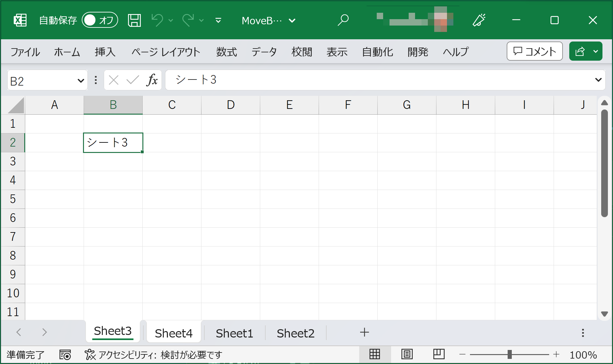Expand the share button dropdown arrow
Viewport: 613px width, 364px height.
[x=596, y=51]
